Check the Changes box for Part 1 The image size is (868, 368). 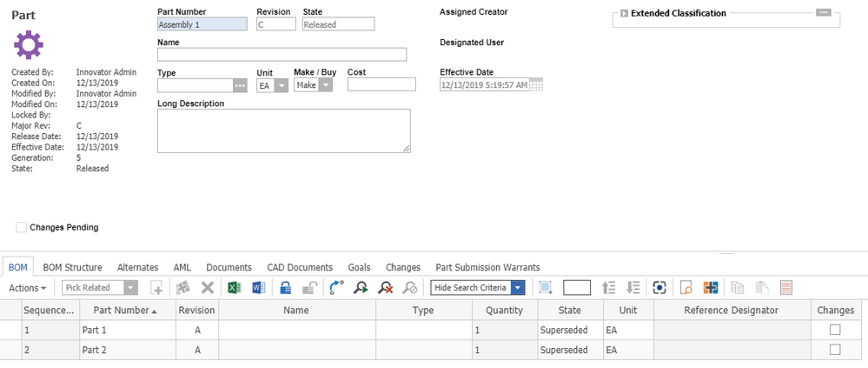point(835,330)
